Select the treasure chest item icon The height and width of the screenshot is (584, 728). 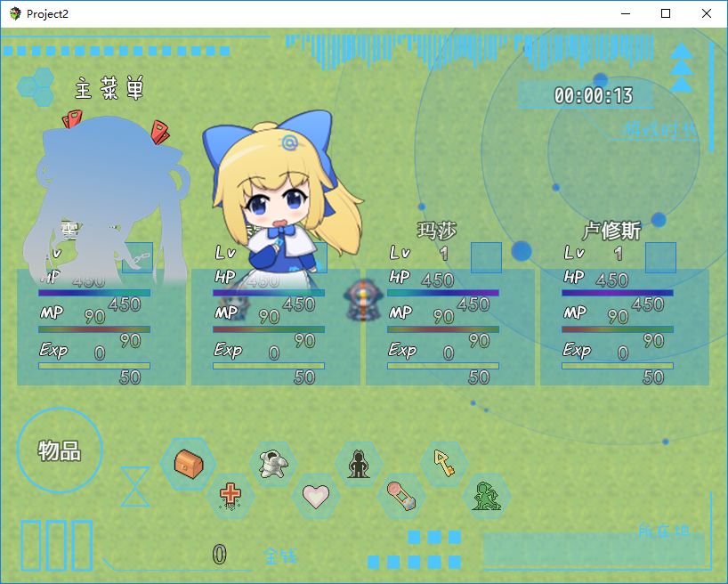[x=190, y=465]
